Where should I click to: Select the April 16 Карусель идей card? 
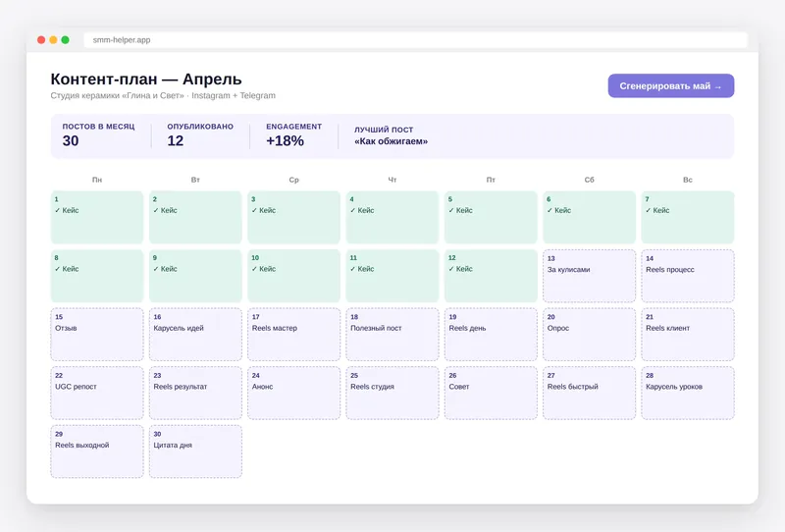[x=195, y=335]
